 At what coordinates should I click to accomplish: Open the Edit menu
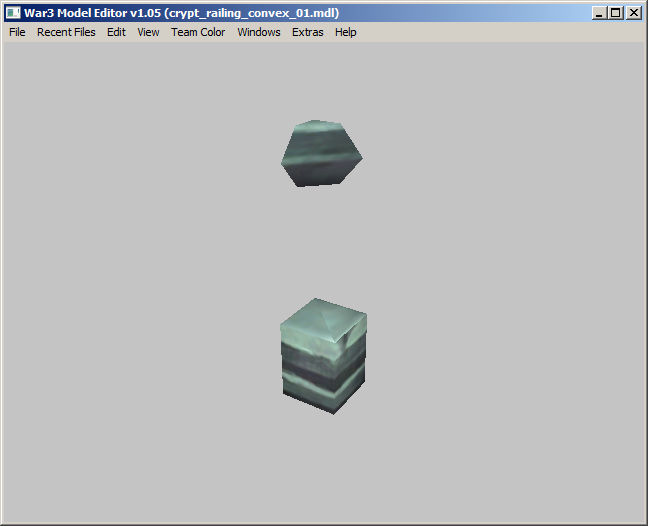[x=116, y=32]
